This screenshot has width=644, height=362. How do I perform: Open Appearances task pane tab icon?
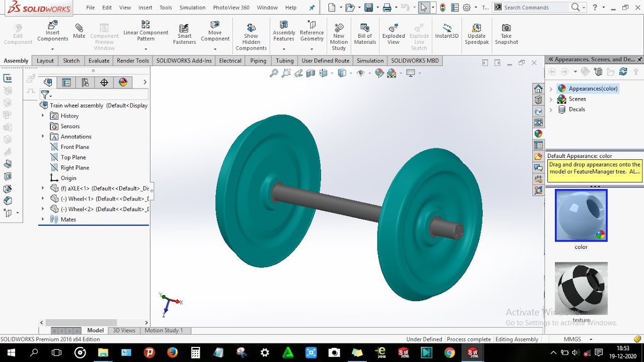[538, 134]
